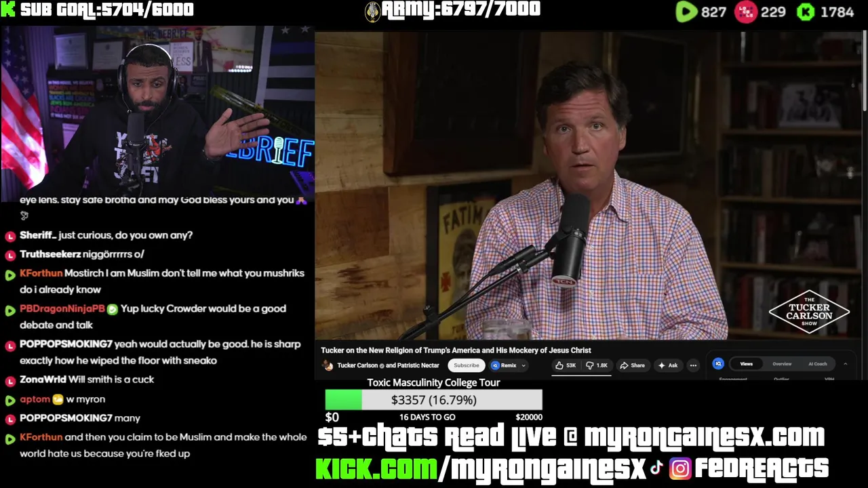Click the green platform icon beside aptom

[10, 400]
